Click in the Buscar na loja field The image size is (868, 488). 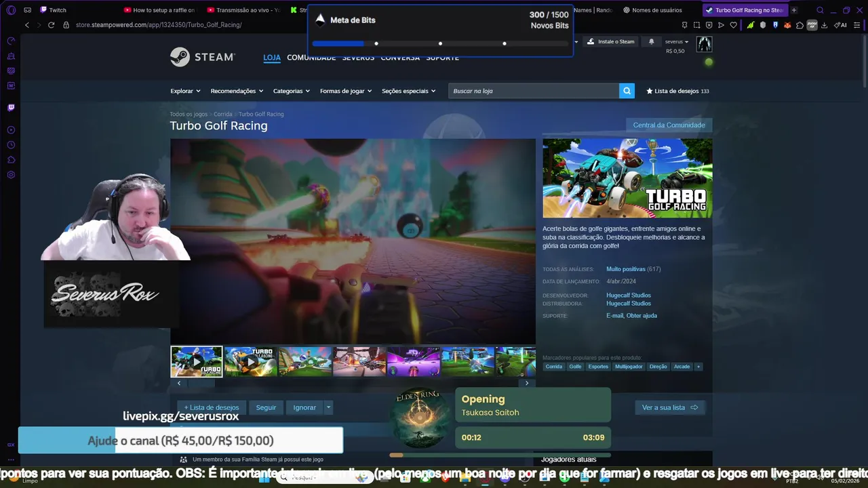point(534,91)
